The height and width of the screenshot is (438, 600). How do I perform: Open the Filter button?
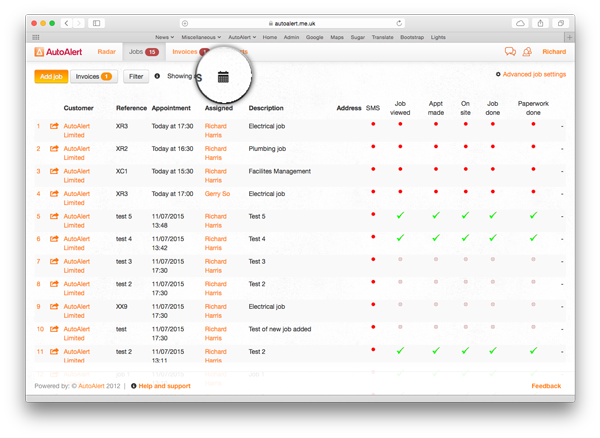pyautogui.click(x=136, y=77)
